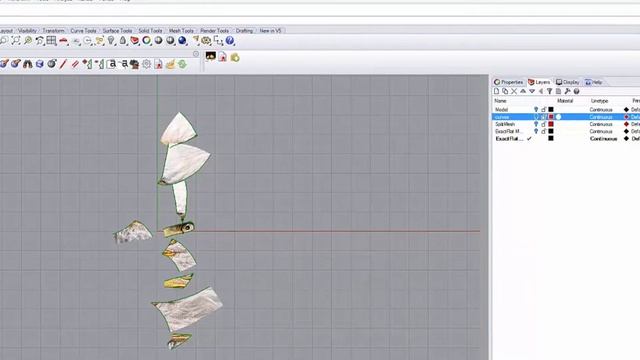Click the green recycle arrows icon
This screenshot has width=640, height=360.
coord(182,64)
